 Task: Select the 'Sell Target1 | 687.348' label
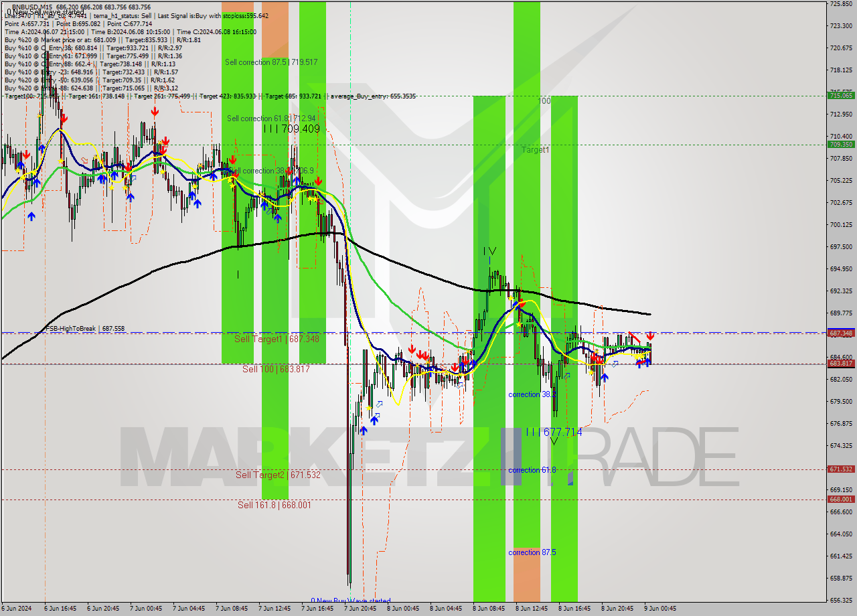[x=277, y=339]
